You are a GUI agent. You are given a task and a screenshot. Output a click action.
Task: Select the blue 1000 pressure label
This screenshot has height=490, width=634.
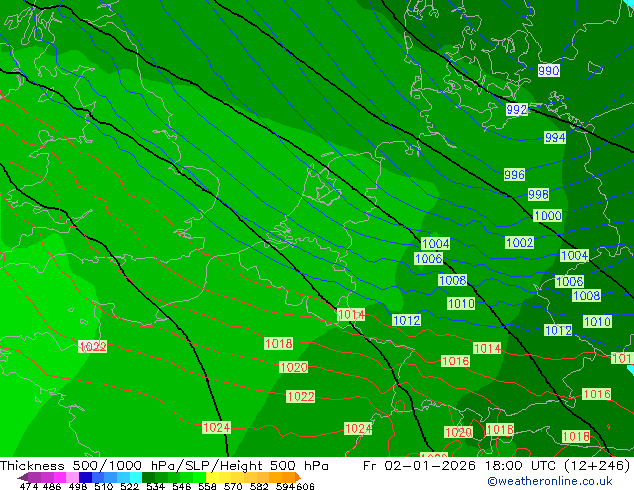[547, 215]
